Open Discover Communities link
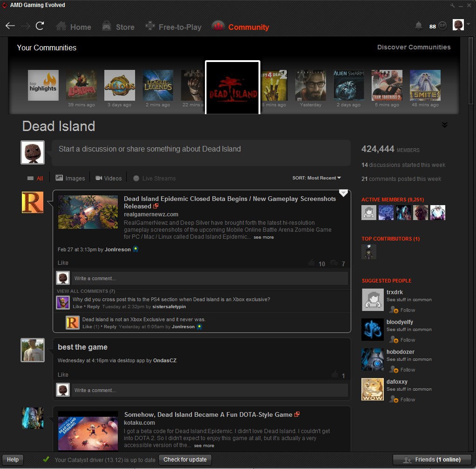The height and width of the screenshot is (469, 476). pos(414,47)
